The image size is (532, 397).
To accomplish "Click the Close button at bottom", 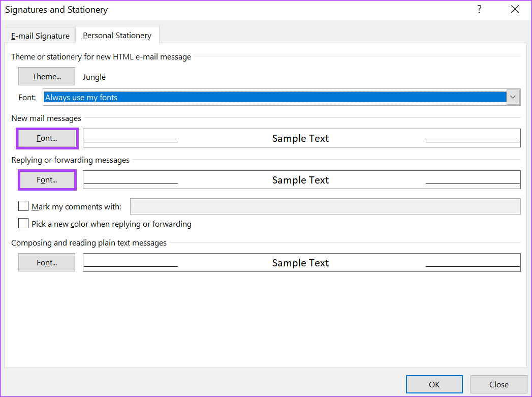I will point(499,384).
